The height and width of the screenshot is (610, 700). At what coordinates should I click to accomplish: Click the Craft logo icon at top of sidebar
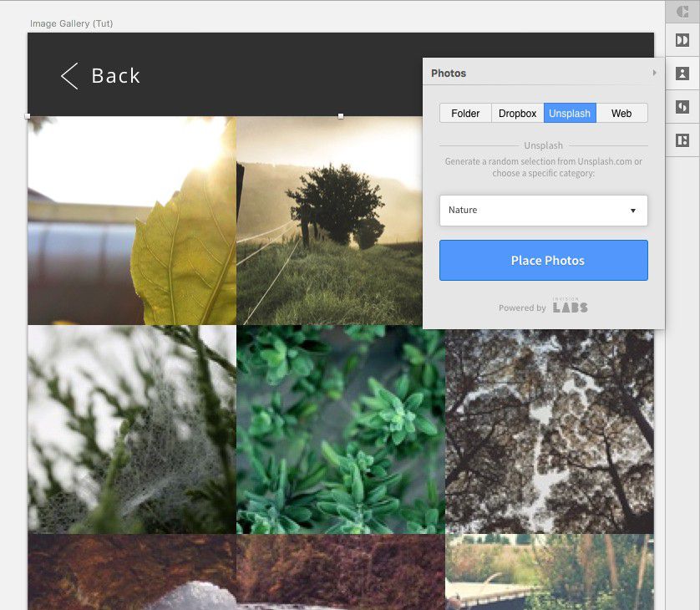pyautogui.click(x=682, y=11)
